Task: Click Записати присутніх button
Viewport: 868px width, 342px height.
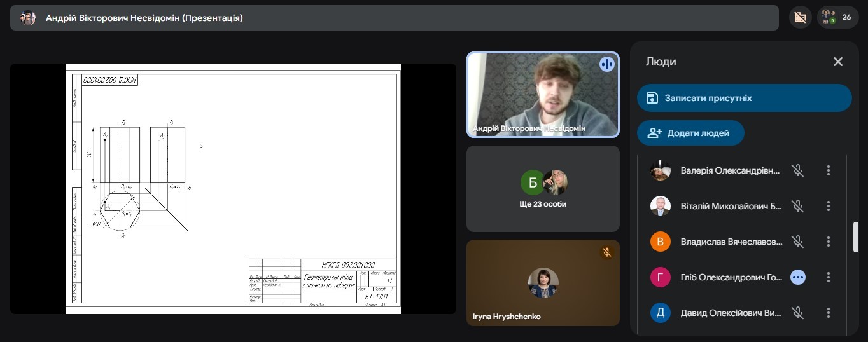Action: (x=744, y=98)
